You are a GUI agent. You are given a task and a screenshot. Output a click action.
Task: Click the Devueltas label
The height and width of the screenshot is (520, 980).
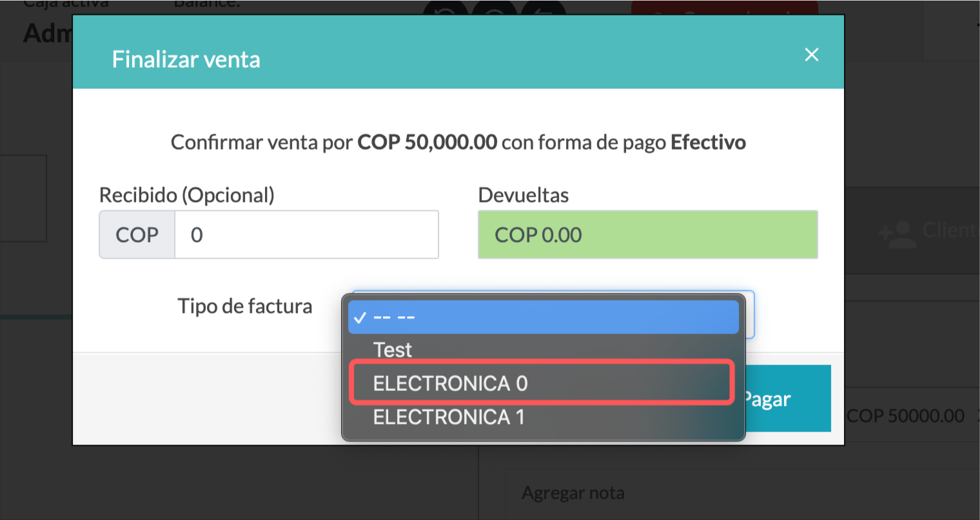coord(524,195)
